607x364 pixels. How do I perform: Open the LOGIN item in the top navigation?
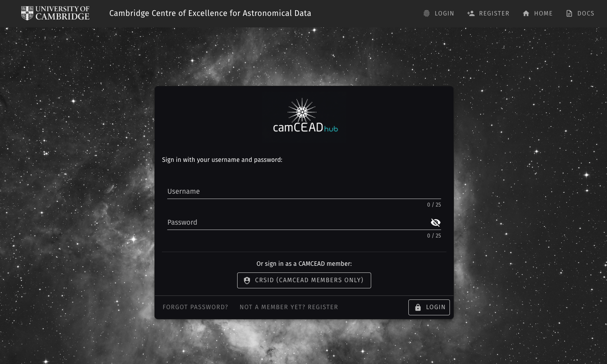[x=439, y=14]
